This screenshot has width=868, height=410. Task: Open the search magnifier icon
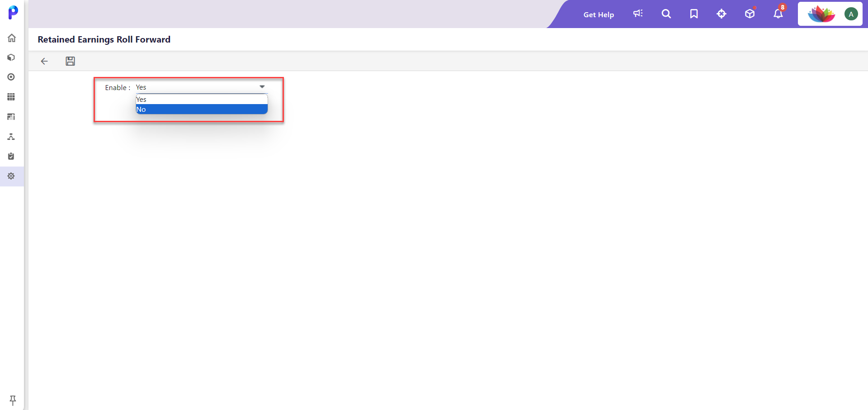click(666, 14)
